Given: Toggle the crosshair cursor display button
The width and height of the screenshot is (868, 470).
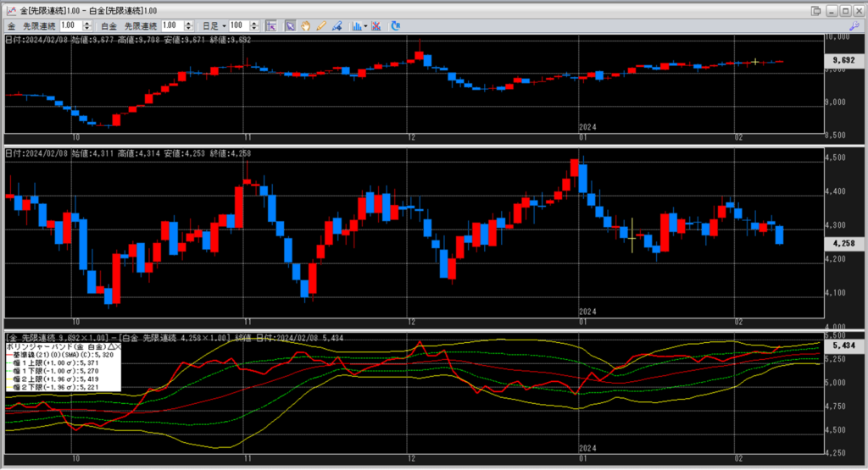Looking at the screenshot, I should 272,25.
